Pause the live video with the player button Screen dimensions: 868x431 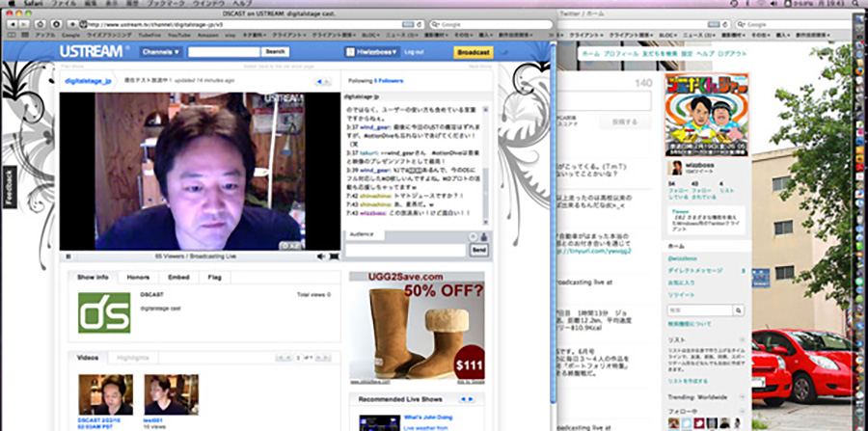pyautogui.click(x=68, y=256)
